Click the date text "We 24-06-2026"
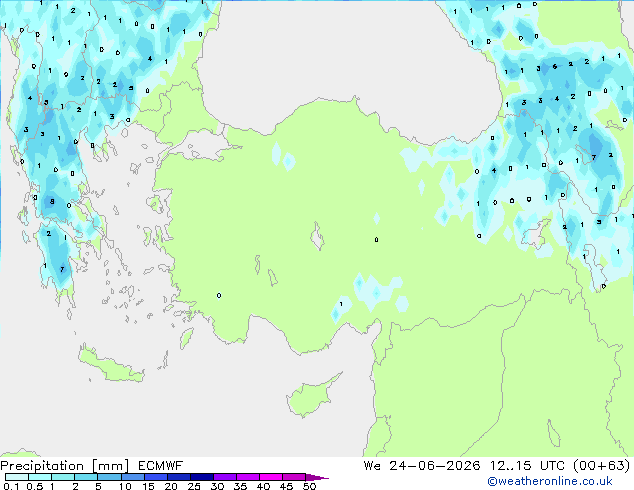This screenshot has width=634, height=490. tap(422, 466)
